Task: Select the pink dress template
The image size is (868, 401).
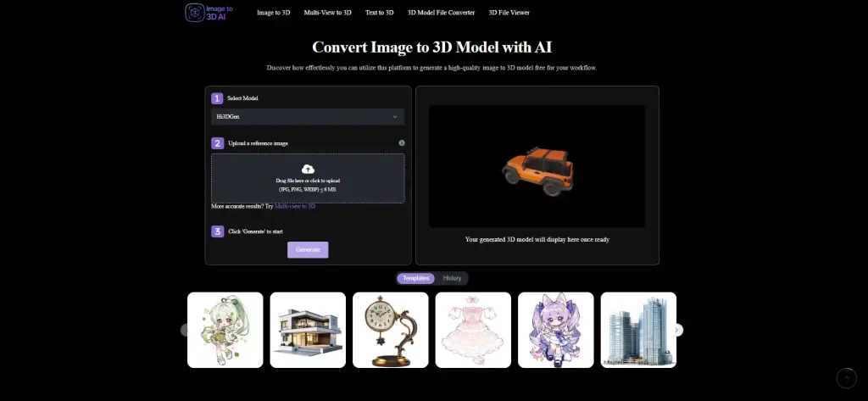Action: 473,330
